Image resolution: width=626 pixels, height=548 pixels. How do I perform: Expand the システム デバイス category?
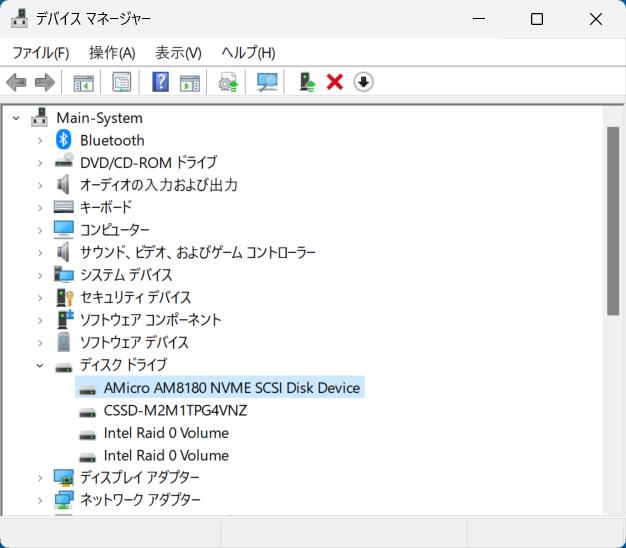40,275
